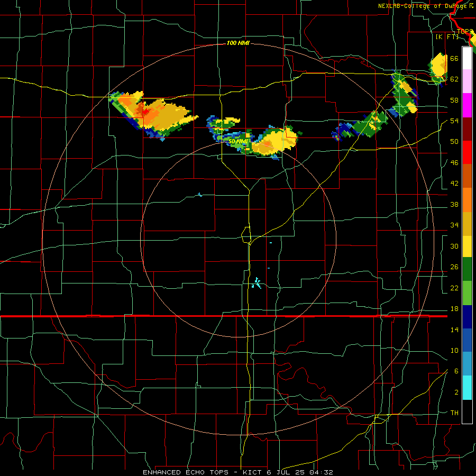Click the "50 NMI" range ring label
476x476 pixels.
(x=237, y=141)
